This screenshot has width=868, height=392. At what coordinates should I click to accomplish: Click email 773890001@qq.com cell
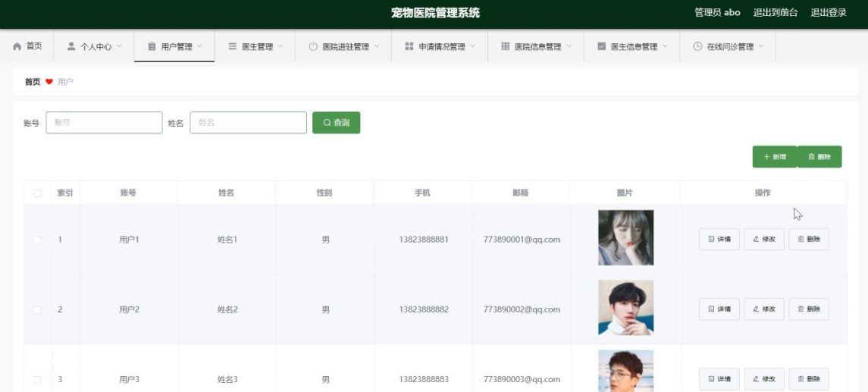click(522, 240)
